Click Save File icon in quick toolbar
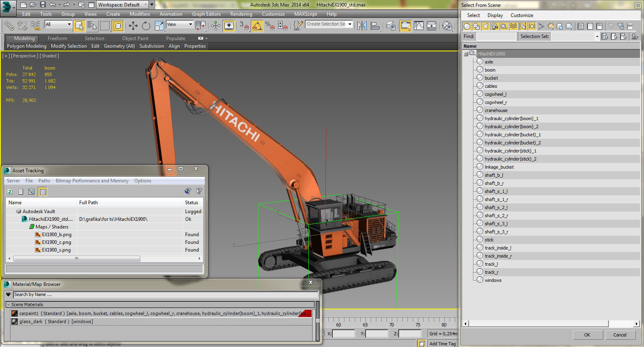 pos(43,4)
